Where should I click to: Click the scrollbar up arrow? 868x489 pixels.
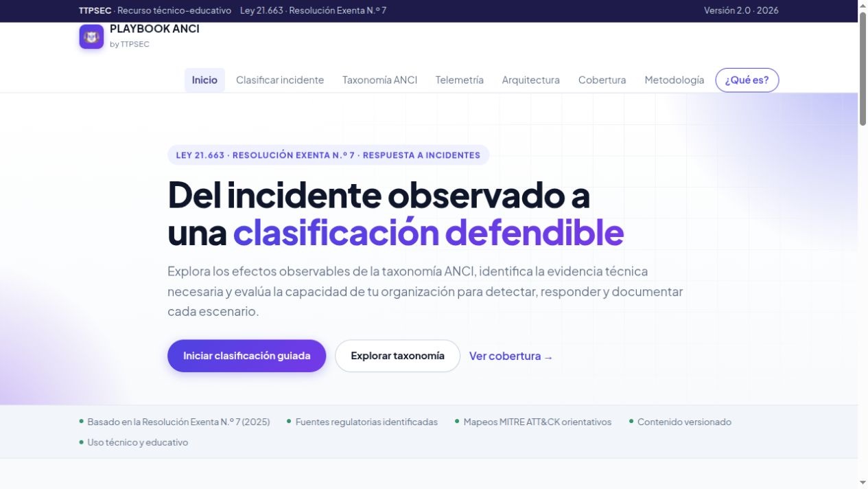863,5
